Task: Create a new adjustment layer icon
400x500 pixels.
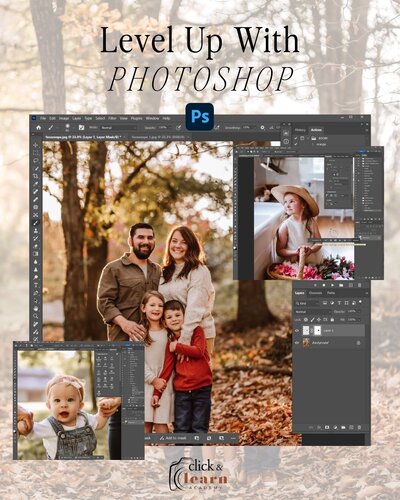Action: click(x=335, y=427)
